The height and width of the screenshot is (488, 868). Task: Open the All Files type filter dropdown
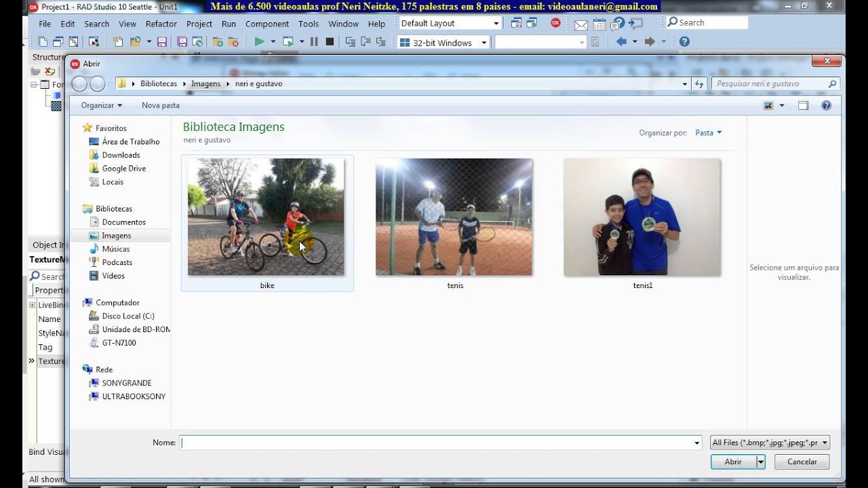770,443
